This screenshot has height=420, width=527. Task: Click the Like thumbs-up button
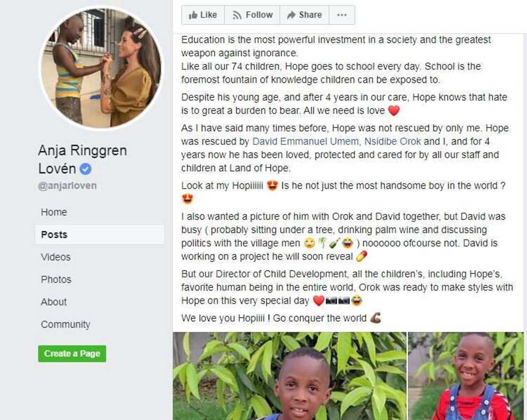(x=203, y=15)
